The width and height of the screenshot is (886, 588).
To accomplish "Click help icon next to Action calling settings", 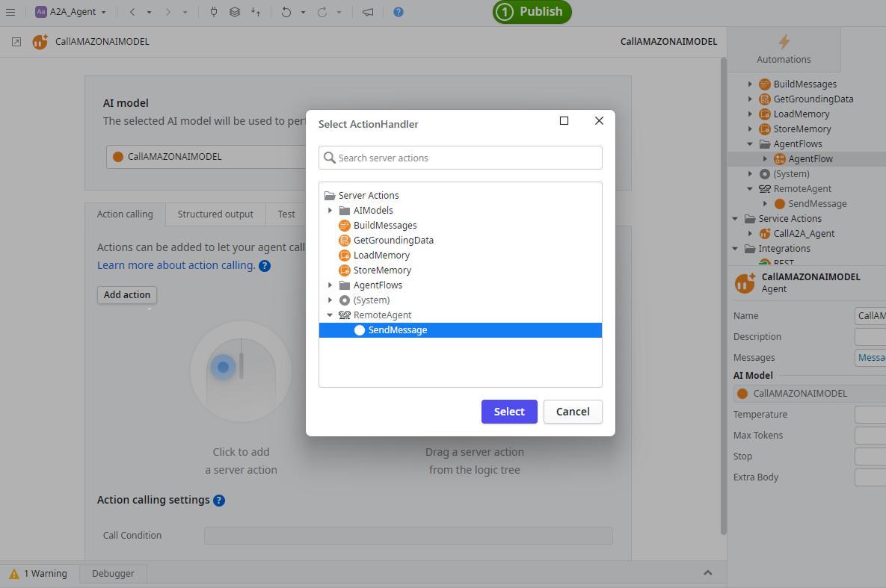I will pyautogui.click(x=218, y=501).
